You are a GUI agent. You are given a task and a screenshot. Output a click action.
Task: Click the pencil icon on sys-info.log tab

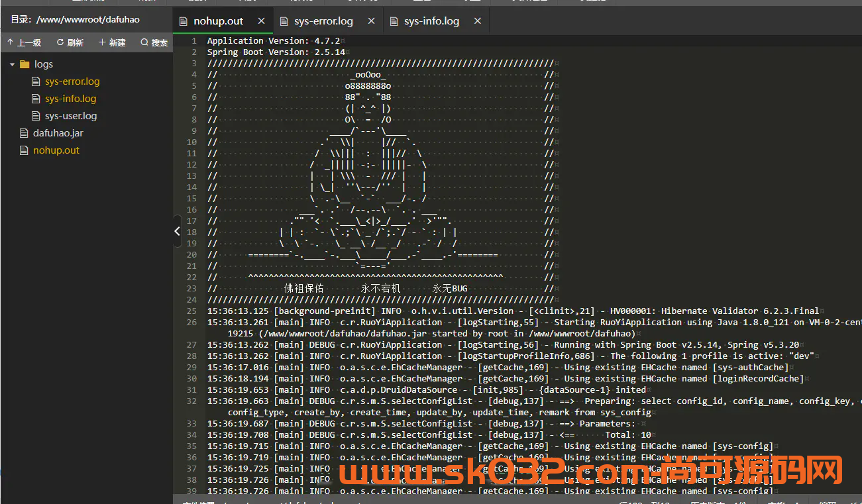[x=394, y=21]
